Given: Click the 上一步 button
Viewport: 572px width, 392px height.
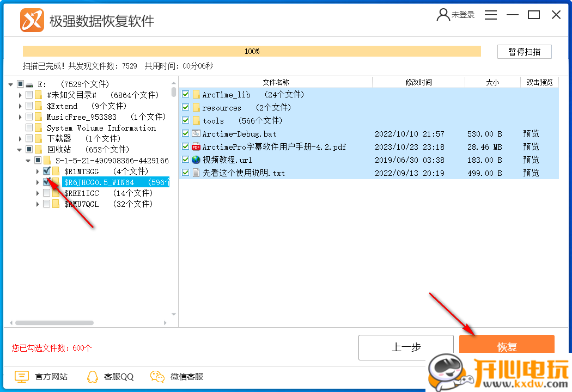Looking at the screenshot, I should [406, 347].
